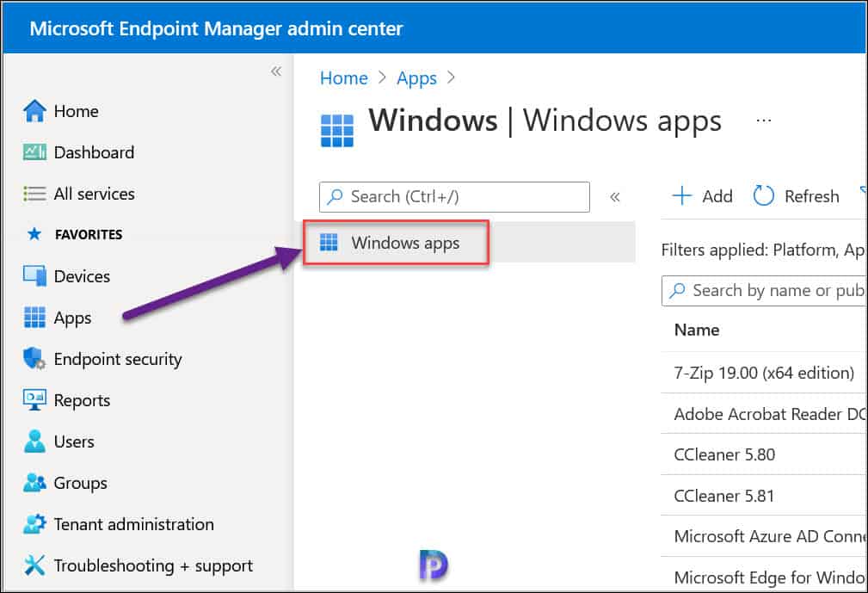Open Microsoft Edge for Windows entry
The image size is (868, 593).
(769, 578)
